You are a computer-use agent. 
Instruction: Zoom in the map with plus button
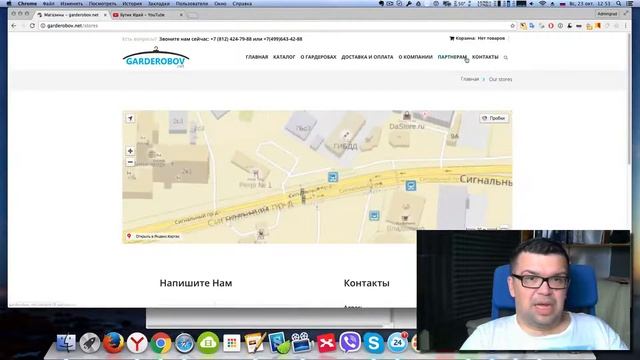point(130,151)
